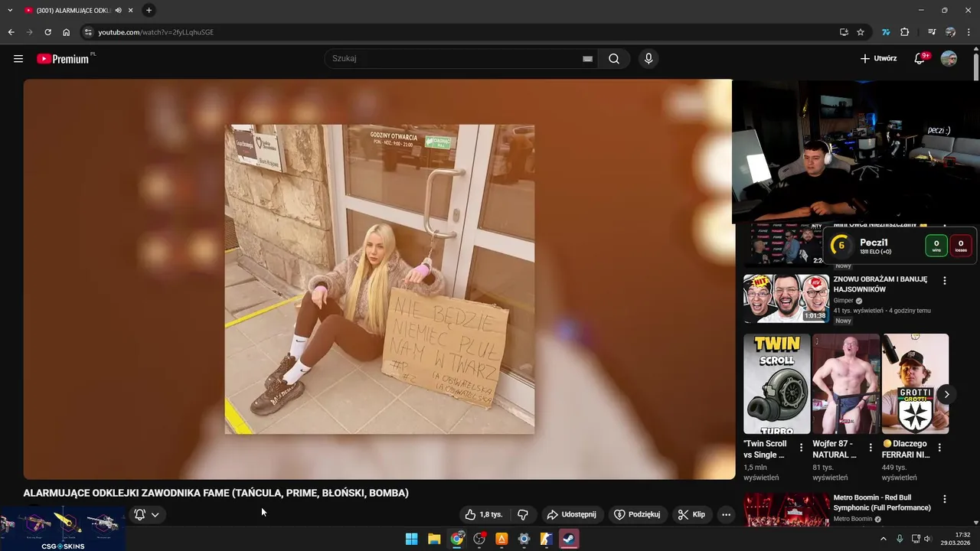Click the magnifier search button
Viewport: 980px width, 551px height.
click(x=614, y=59)
